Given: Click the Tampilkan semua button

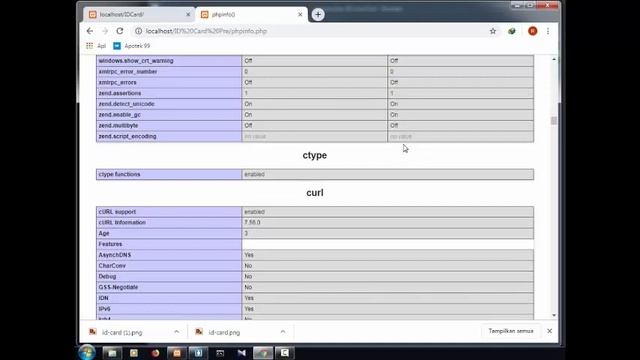Looking at the screenshot, I should pyautogui.click(x=511, y=331).
